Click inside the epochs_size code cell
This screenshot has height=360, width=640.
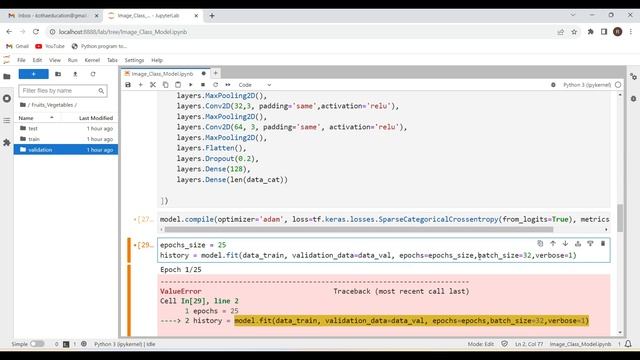[x=384, y=250]
